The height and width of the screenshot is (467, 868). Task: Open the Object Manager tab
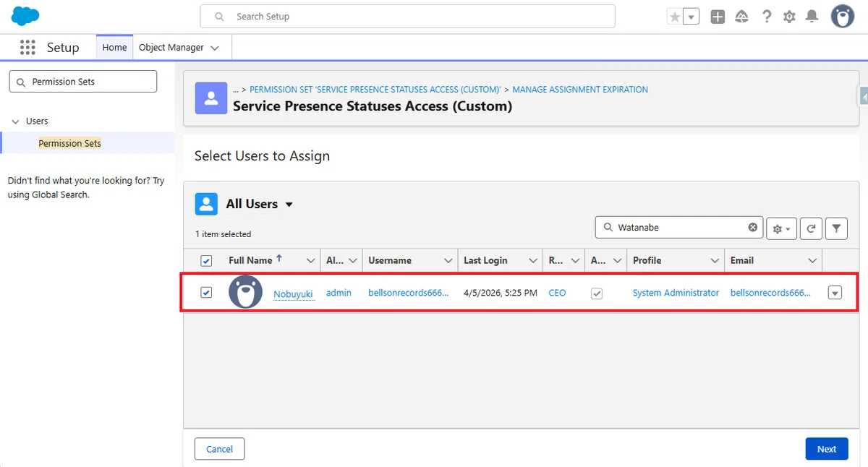[171, 48]
